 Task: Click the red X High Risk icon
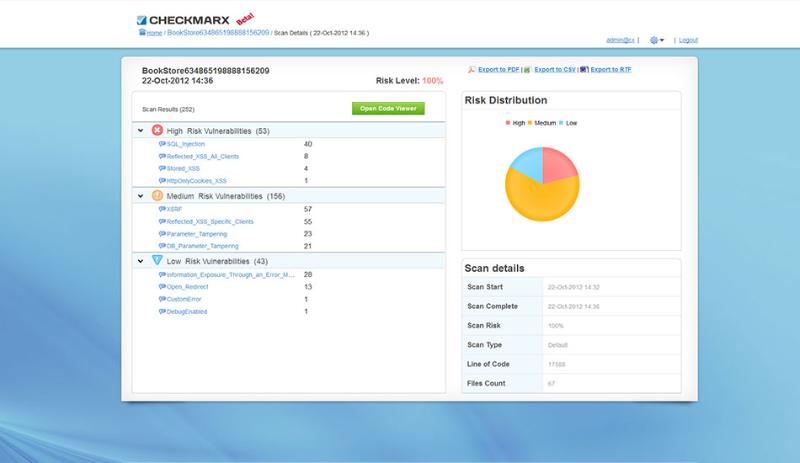point(157,130)
